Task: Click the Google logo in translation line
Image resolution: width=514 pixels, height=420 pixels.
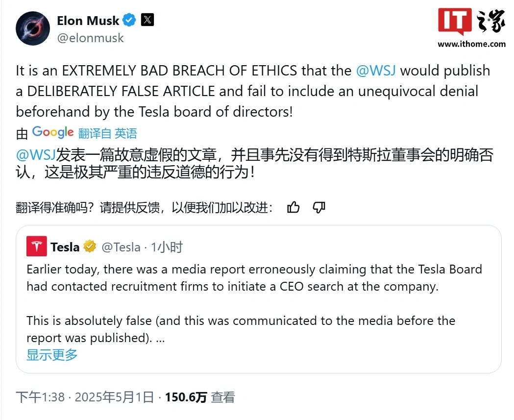Action: (53, 132)
